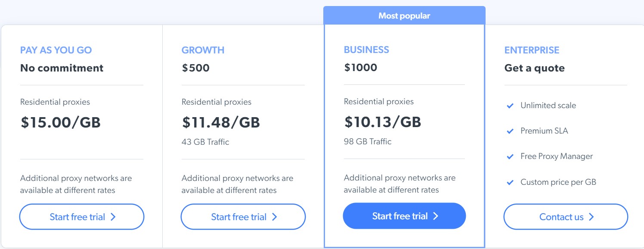Select the GROWTH plan heading
Screen dimensions: 644x249
(x=203, y=50)
